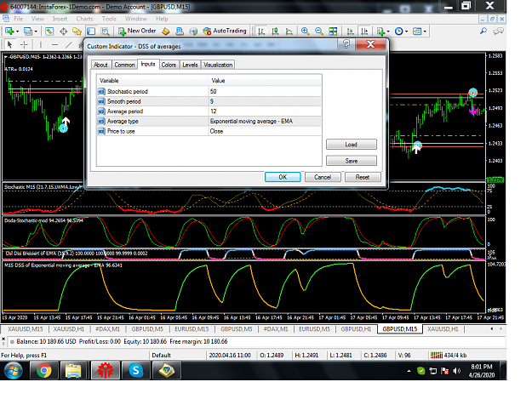This screenshot has width=532, height=399.
Task: Open the Periods clock icon
Action: pos(399,31)
